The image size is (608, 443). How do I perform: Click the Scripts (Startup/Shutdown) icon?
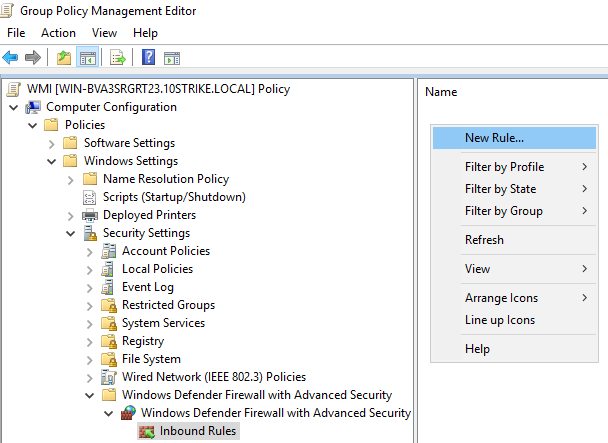pos(89,197)
